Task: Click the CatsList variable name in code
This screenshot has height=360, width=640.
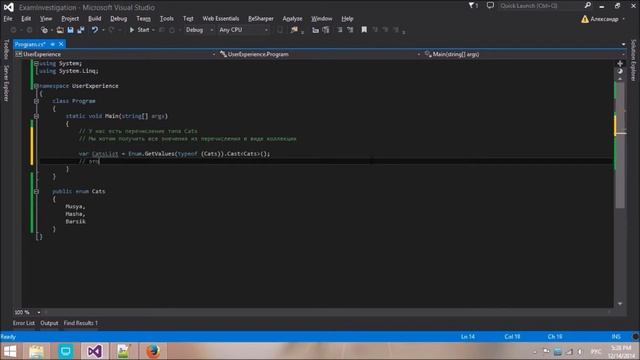Action: [x=105, y=154]
